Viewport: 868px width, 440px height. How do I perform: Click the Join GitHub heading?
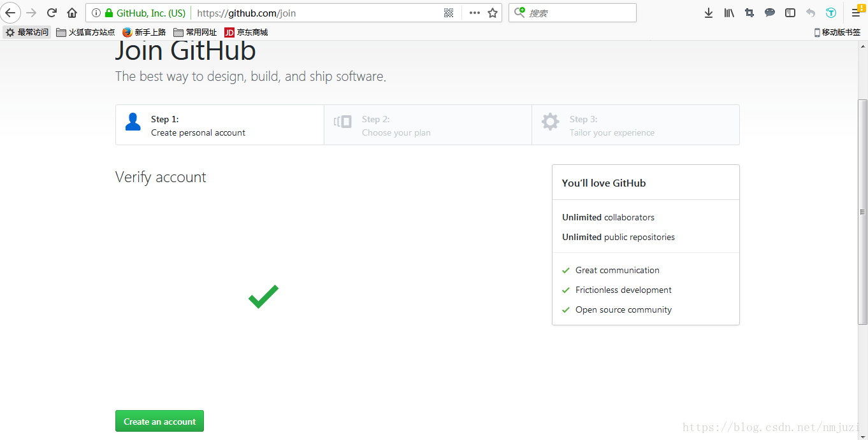(x=185, y=51)
